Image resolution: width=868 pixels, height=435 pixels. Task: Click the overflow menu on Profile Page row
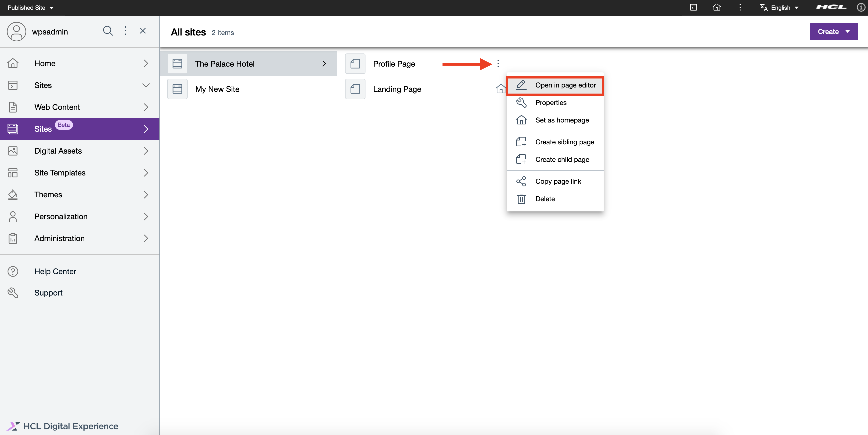(x=498, y=64)
